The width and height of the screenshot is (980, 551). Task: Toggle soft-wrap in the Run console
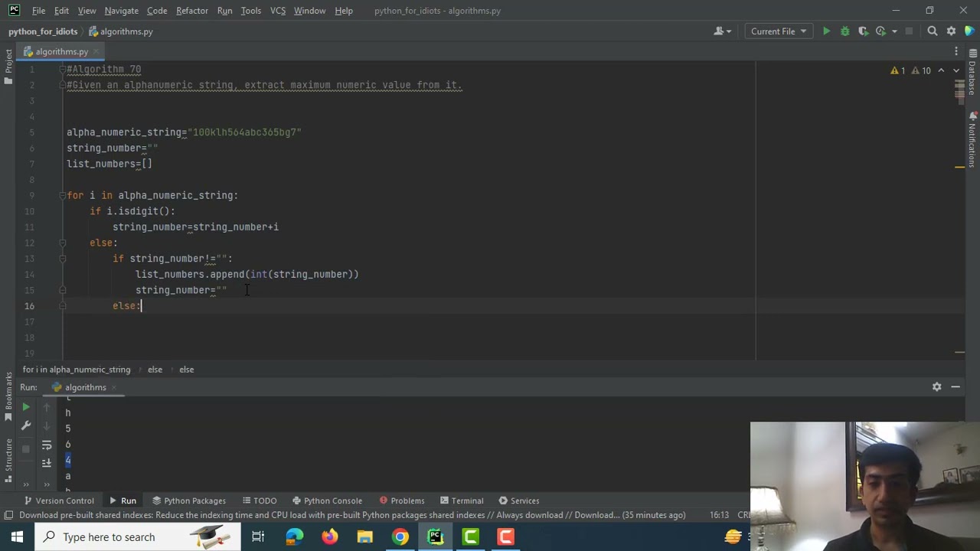(x=47, y=445)
